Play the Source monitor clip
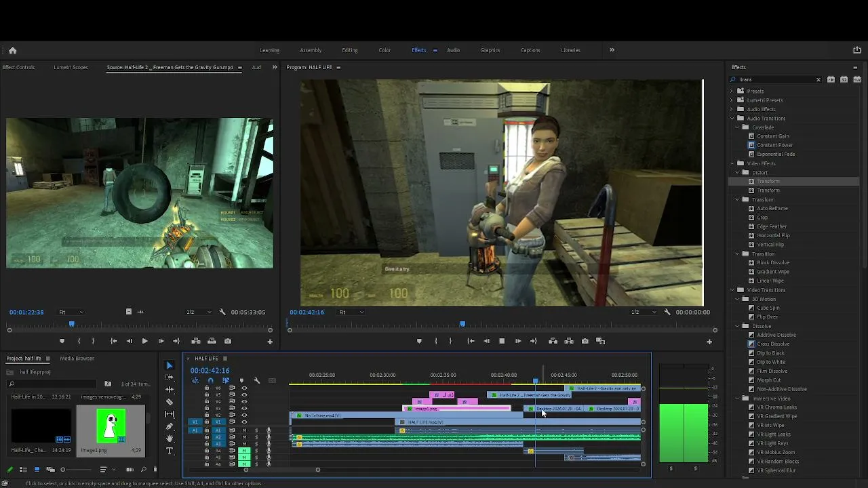Viewport: 868px width, 488px height. 144,341
